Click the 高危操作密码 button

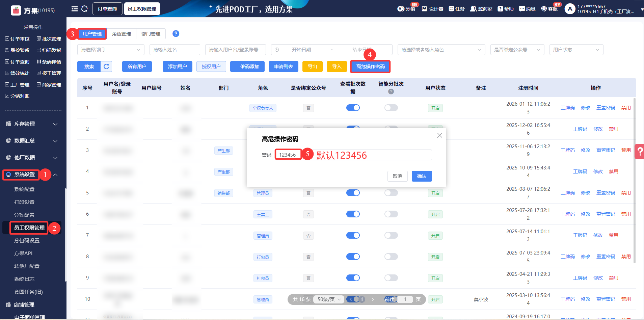coord(371,66)
